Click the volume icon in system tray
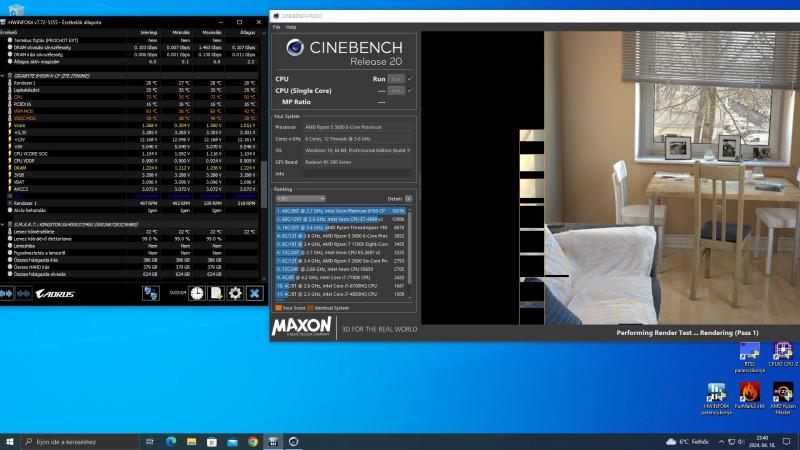The height and width of the screenshot is (450, 800). 741,441
